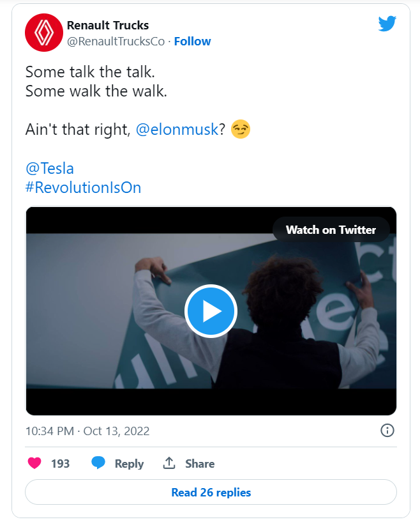
Task: Open the Renault Trucks display name link
Action: pos(108,26)
